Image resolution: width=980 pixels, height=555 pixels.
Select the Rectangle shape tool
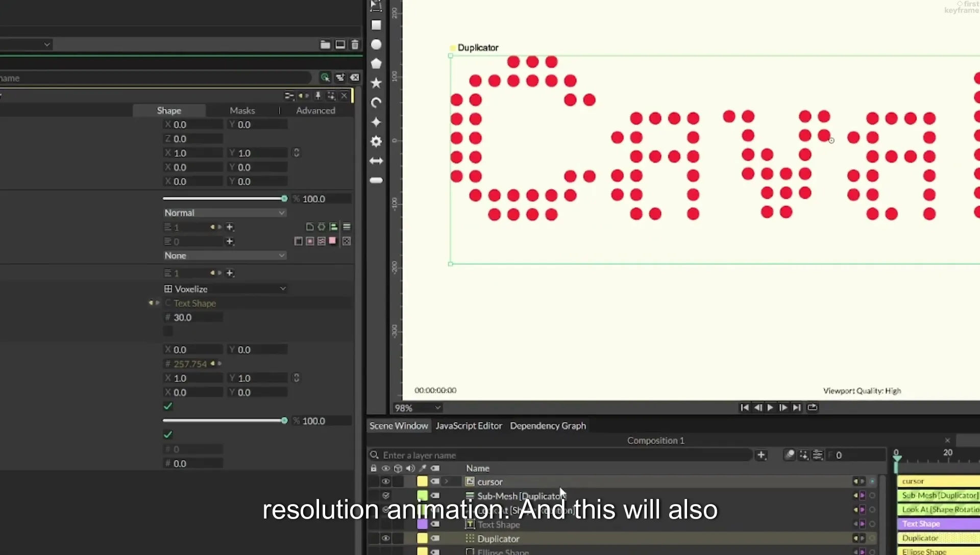point(376,25)
